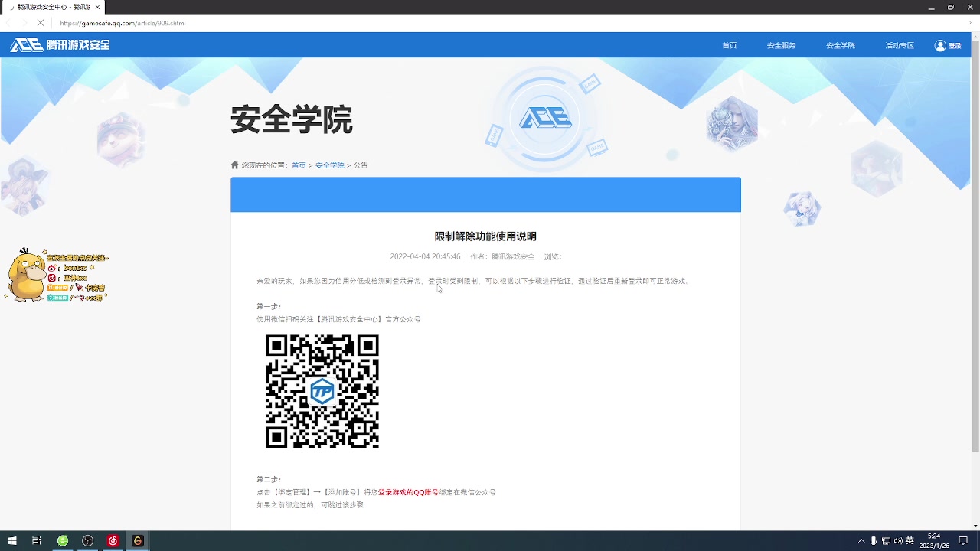Viewport: 980px width, 551px height.
Task: Refresh the page with the reload icon
Action: [x=41, y=23]
